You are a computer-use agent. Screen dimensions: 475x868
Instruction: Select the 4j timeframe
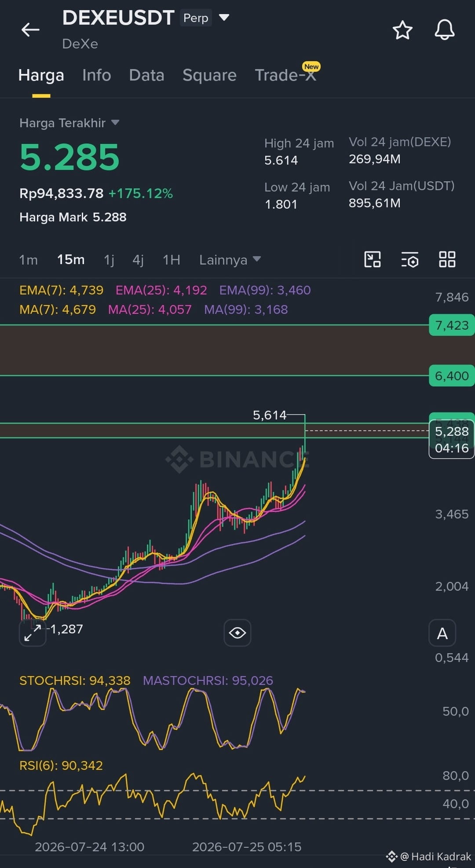coord(138,260)
